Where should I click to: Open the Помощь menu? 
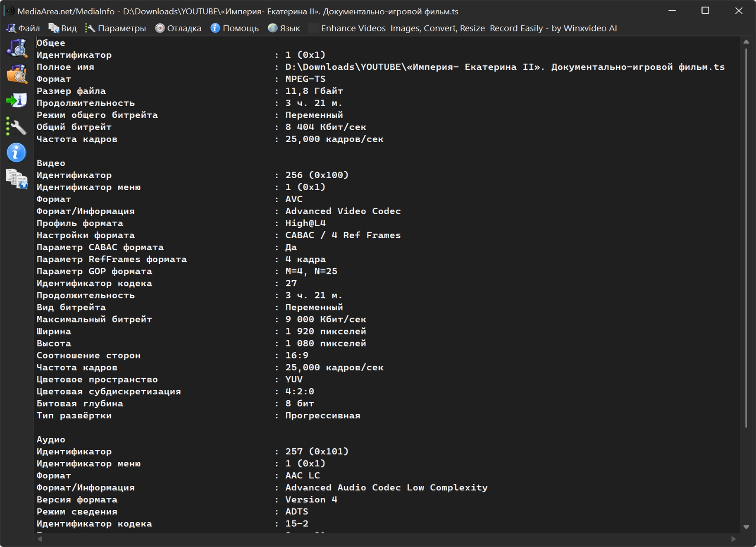click(x=234, y=28)
